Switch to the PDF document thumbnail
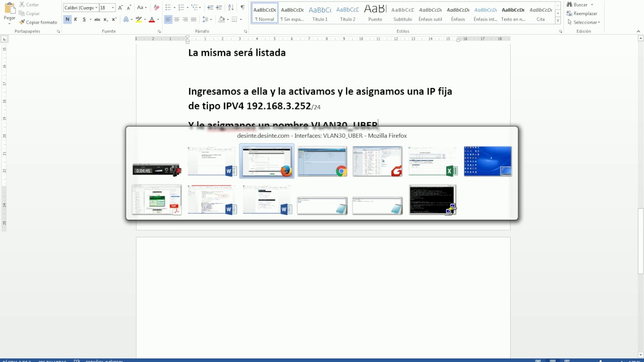 156,200
